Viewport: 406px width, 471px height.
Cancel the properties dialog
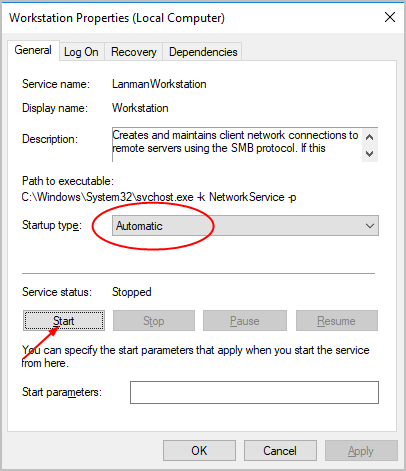pos(280,451)
